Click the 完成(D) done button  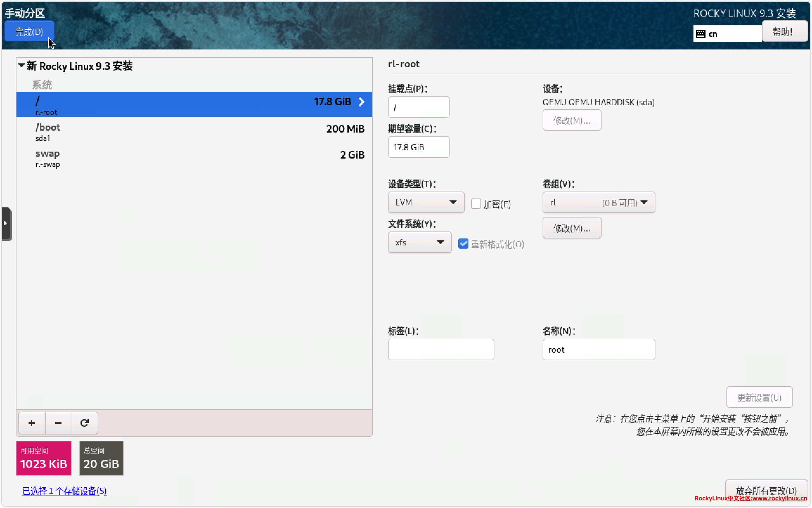(29, 32)
